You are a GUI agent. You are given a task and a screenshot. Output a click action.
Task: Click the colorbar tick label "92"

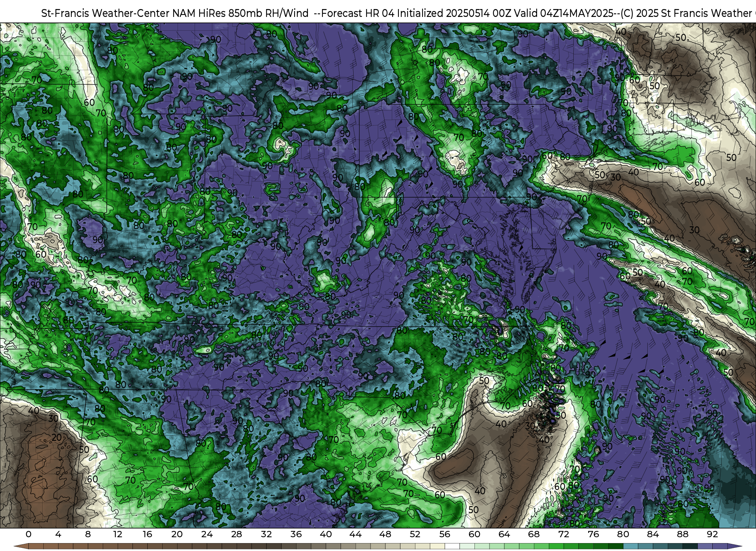coord(712,534)
